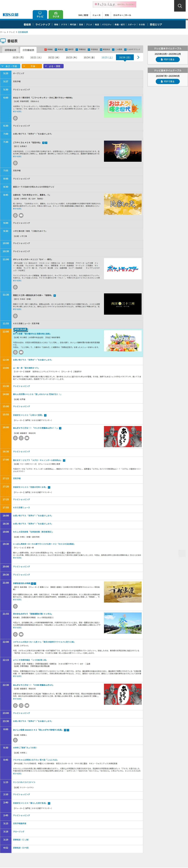Open the バラエティ genre link
188x868 pixels.
[107, 25]
